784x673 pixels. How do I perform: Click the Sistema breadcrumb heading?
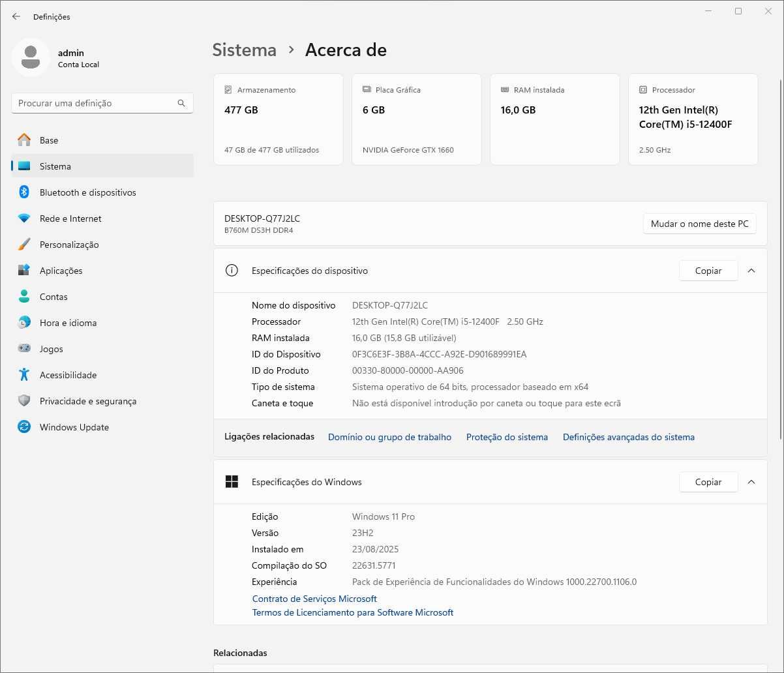tap(245, 50)
